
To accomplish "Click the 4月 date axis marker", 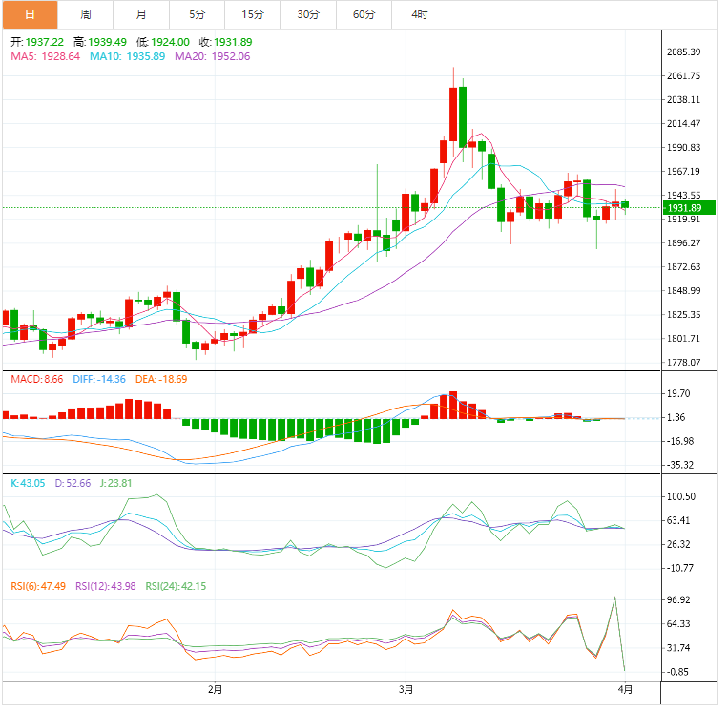I will tap(625, 690).
